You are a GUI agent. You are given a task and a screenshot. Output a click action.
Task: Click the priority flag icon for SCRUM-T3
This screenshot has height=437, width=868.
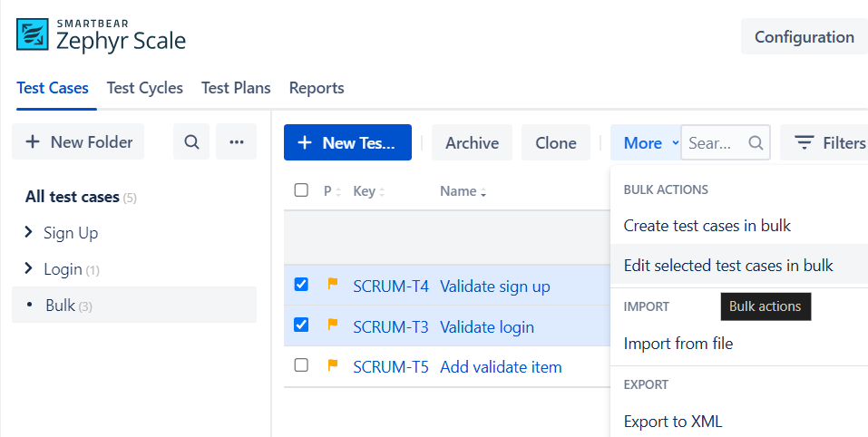[x=332, y=325]
